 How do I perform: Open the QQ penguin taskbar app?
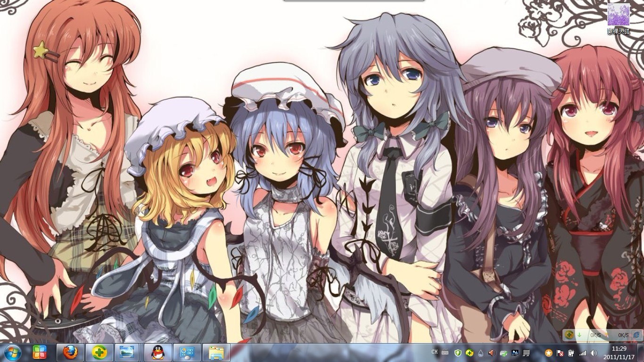158,353
